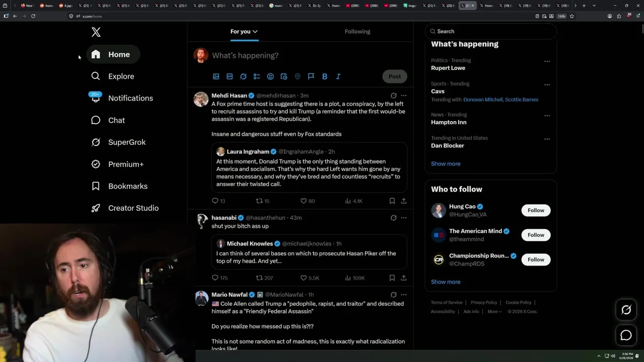Open the Donovan Mitchell trending link

tap(482, 100)
